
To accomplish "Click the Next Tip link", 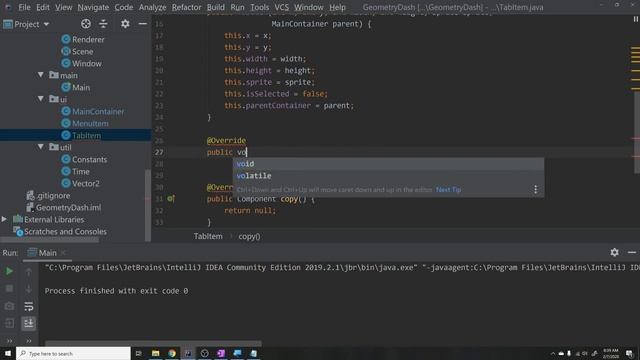I will point(448,189).
